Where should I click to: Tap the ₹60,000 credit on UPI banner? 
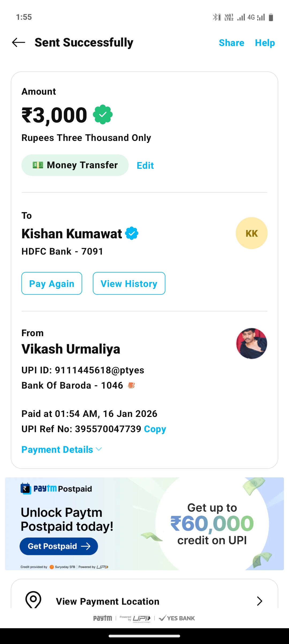[x=212, y=524]
